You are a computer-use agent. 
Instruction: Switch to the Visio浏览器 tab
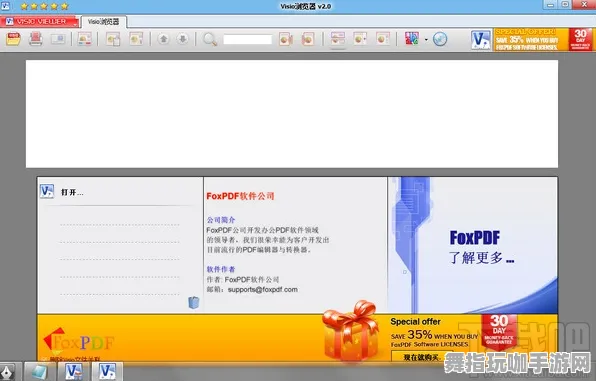pyautogui.click(x=104, y=22)
